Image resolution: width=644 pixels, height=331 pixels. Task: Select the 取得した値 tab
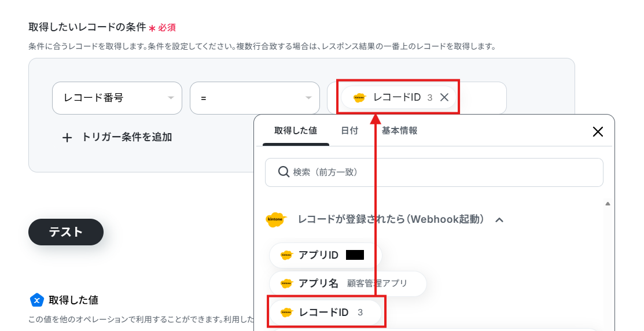coord(296,131)
